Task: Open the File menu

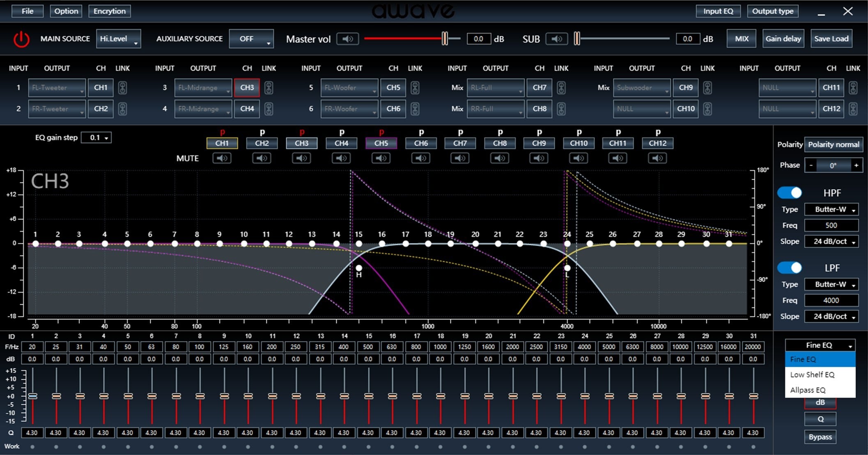Action: tap(27, 11)
